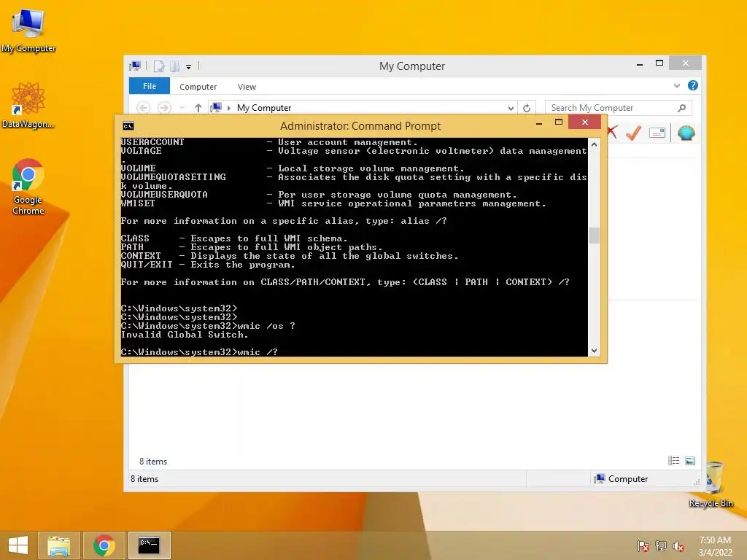Click the New folder quick access icon
The height and width of the screenshot is (560, 747).
coord(175,66)
